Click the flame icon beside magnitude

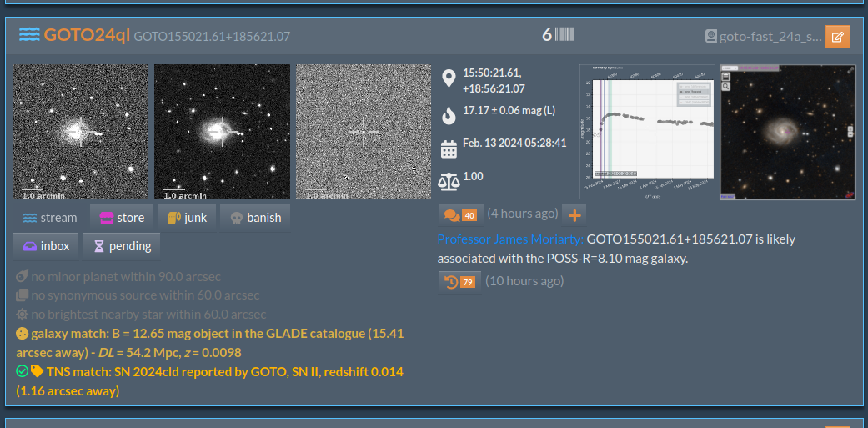[449, 114]
